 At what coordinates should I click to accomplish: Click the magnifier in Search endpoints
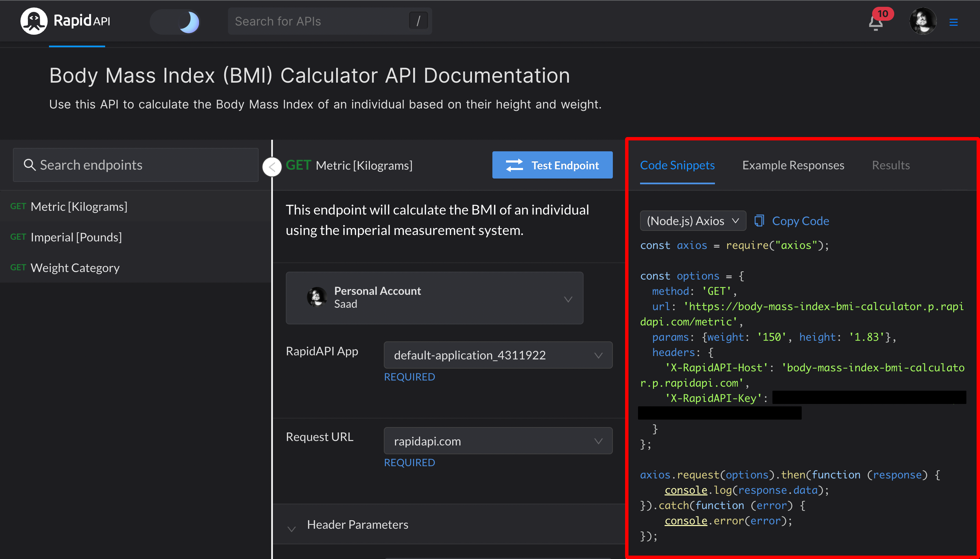click(x=29, y=165)
